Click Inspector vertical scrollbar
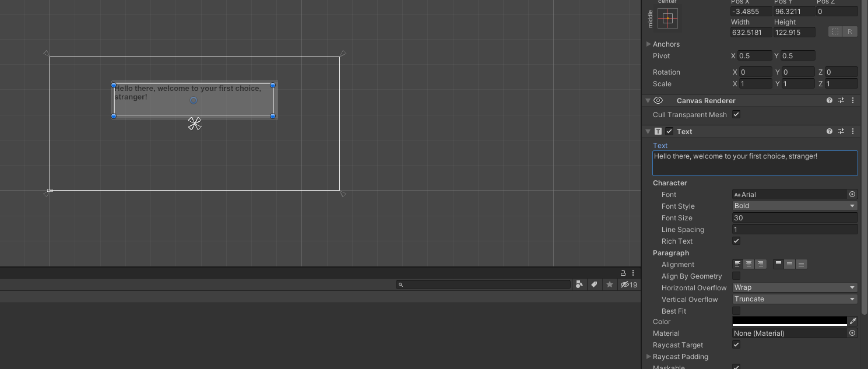The width and height of the screenshot is (868, 369). pos(865,157)
